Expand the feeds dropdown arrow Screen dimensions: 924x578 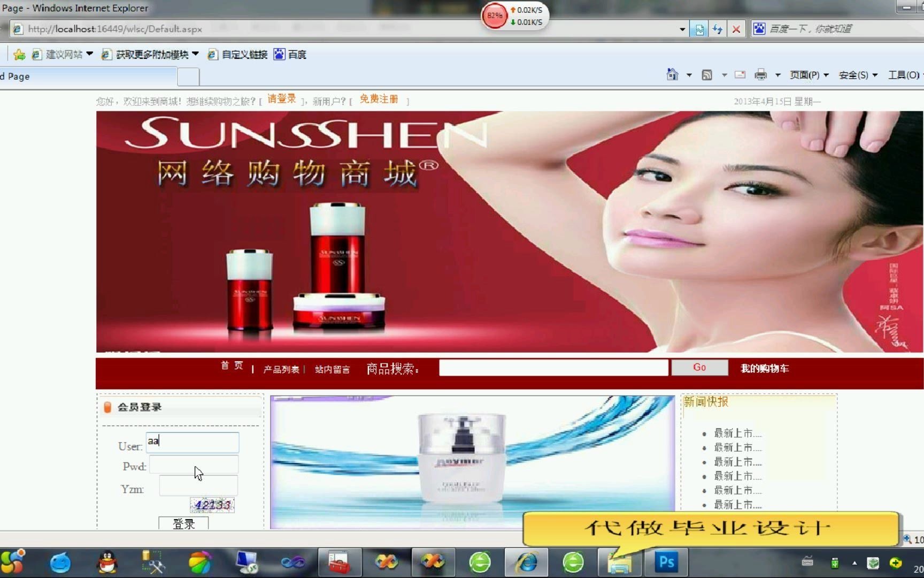[724, 75]
